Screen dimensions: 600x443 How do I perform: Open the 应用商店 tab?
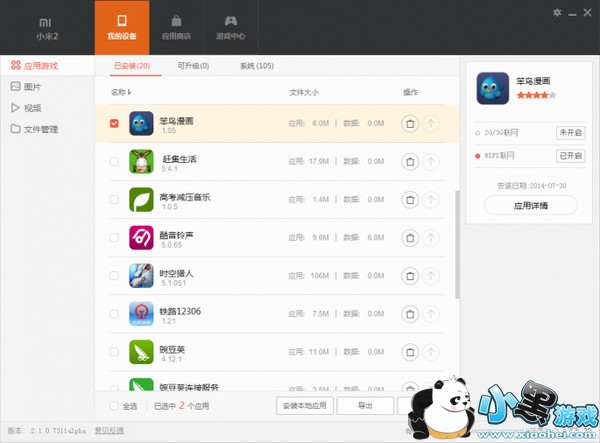click(176, 28)
